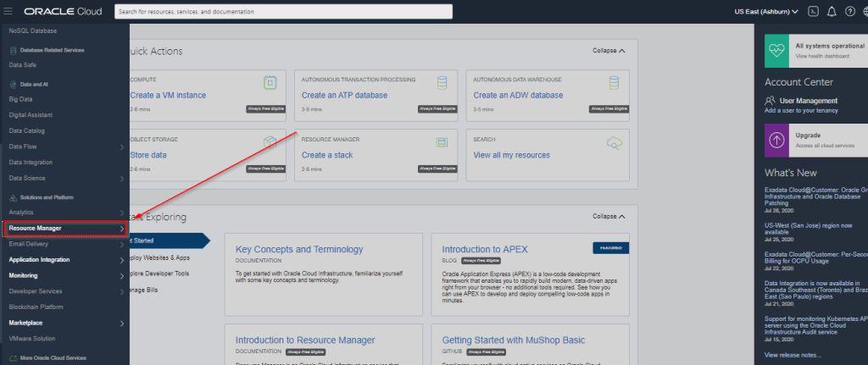Open Key Concepts and Terminology documentation
The image size is (868, 365).
pyautogui.click(x=299, y=250)
